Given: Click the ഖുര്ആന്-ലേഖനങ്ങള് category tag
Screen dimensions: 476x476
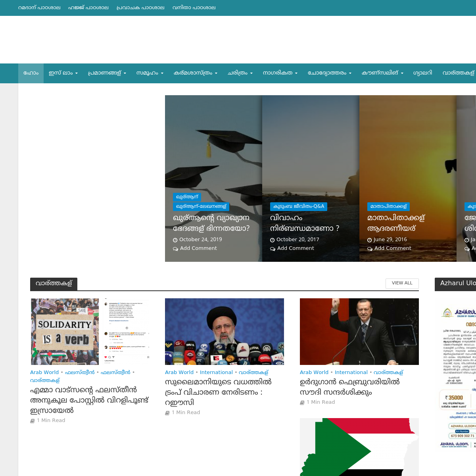Looking at the screenshot, I should click(x=201, y=206).
